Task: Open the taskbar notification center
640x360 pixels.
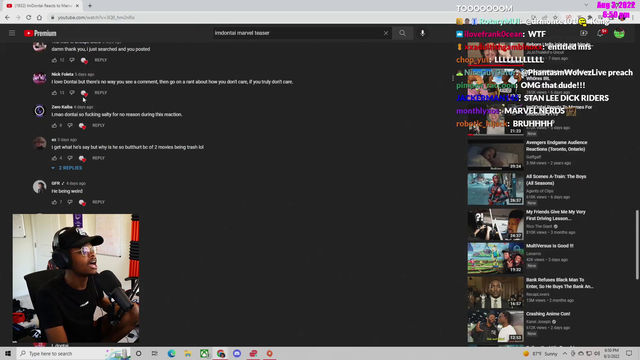Action: tap(629, 353)
